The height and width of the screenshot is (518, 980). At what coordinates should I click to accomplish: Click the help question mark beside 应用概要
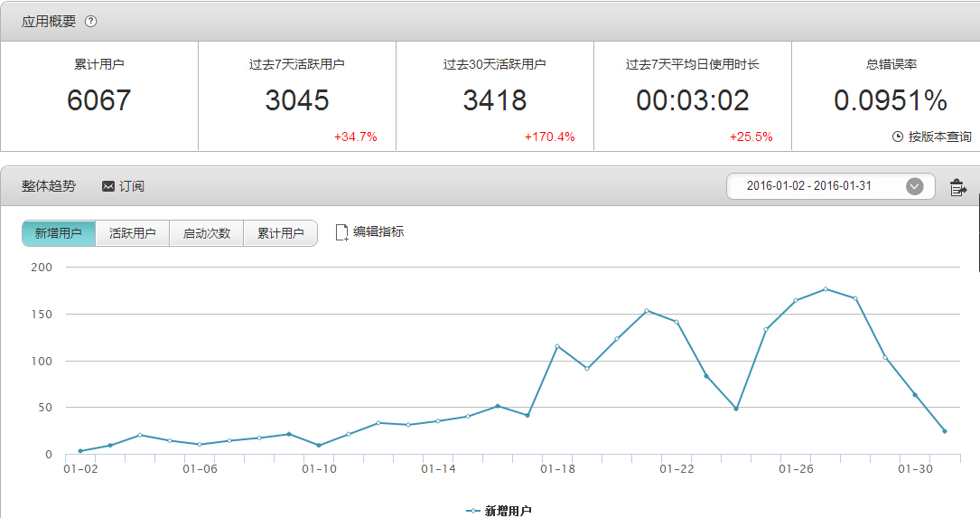coord(90,22)
